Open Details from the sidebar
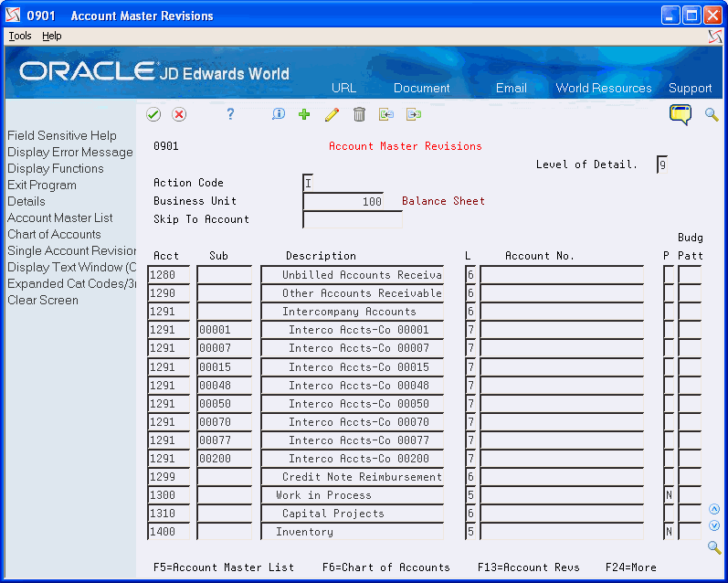 26,201
